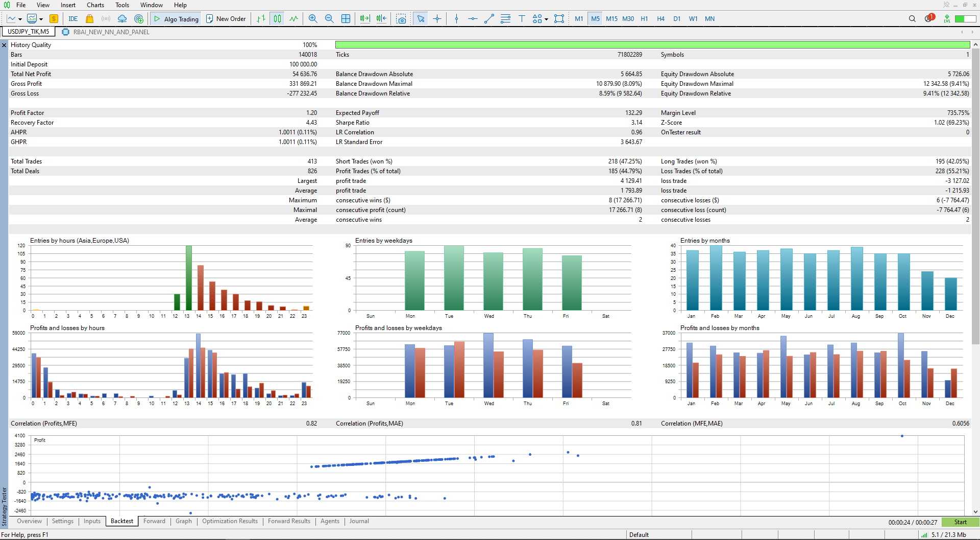980x540 pixels.
Task: Click the chip icon beside RBAI_NEW_NN_AND_PANEL
Action: (x=65, y=32)
